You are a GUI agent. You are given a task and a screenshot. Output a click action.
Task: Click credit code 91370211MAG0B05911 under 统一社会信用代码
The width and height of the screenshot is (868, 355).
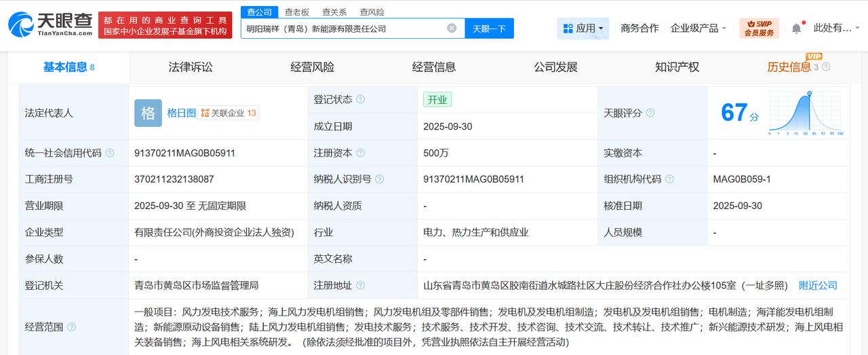point(184,153)
